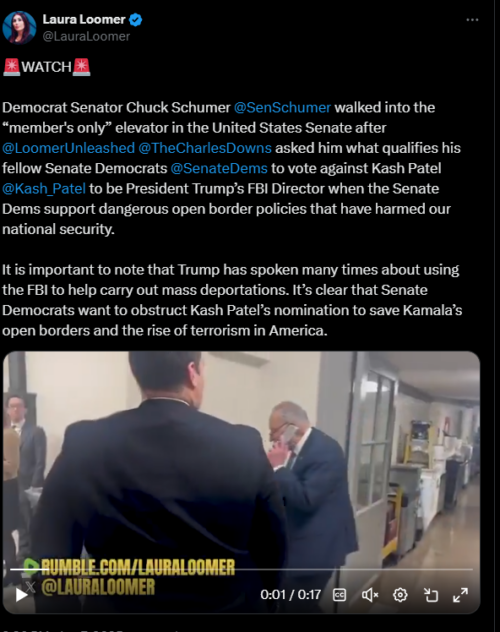Open the @LoomerUnleashed mention link
The height and width of the screenshot is (632, 500).
pos(68,148)
